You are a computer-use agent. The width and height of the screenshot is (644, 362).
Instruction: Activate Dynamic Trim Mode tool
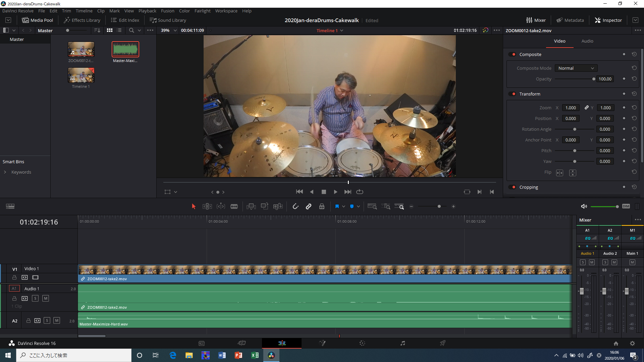(x=221, y=206)
